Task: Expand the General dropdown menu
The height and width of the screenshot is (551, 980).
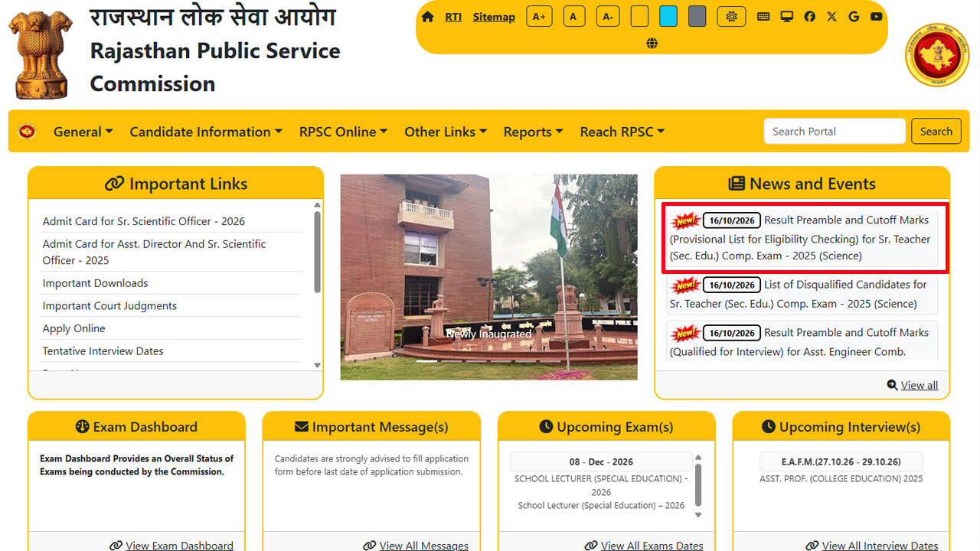Action: tap(83, 132)
